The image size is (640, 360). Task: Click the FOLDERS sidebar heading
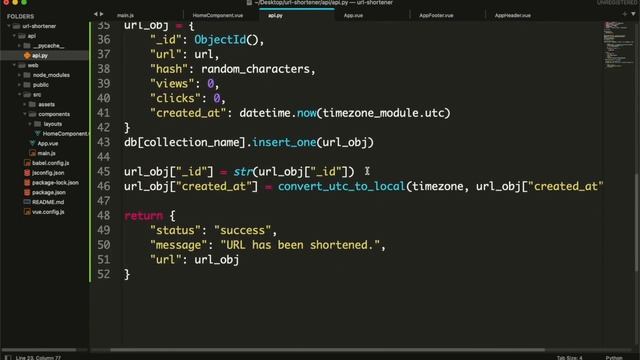pyautogui.click(x=20, y=16)
